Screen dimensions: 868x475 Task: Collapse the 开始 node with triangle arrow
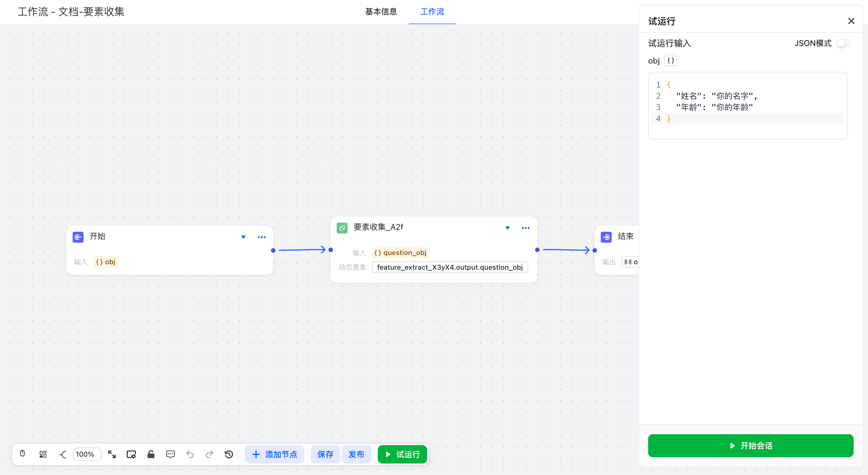[243, 237]
